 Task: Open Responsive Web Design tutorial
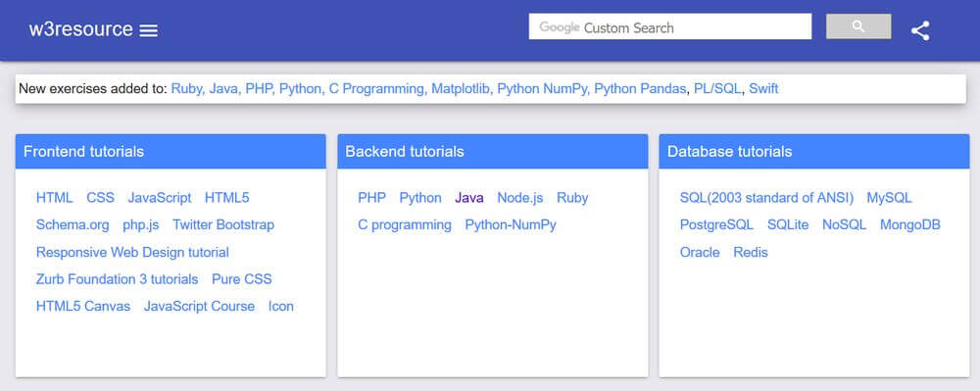[132, 253]
